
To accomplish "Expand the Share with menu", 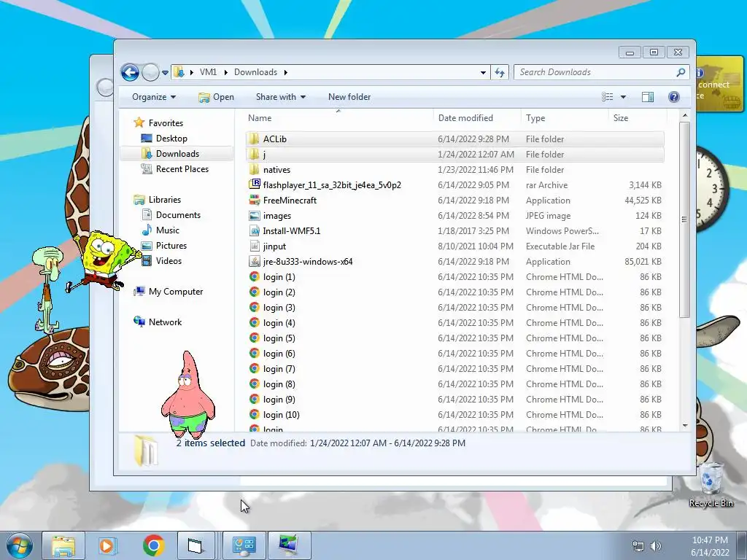I will click(x=280, y=97).
